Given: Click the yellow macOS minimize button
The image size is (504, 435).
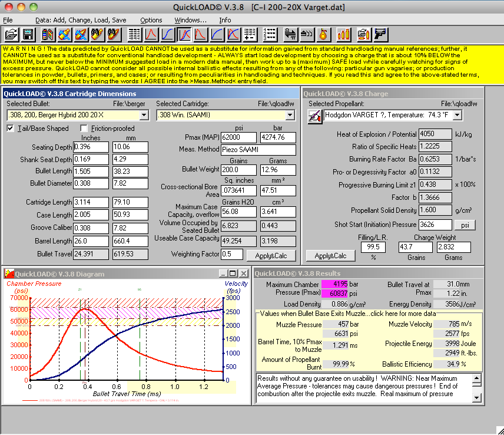Looking at the screenshot, I should [21, 6].
